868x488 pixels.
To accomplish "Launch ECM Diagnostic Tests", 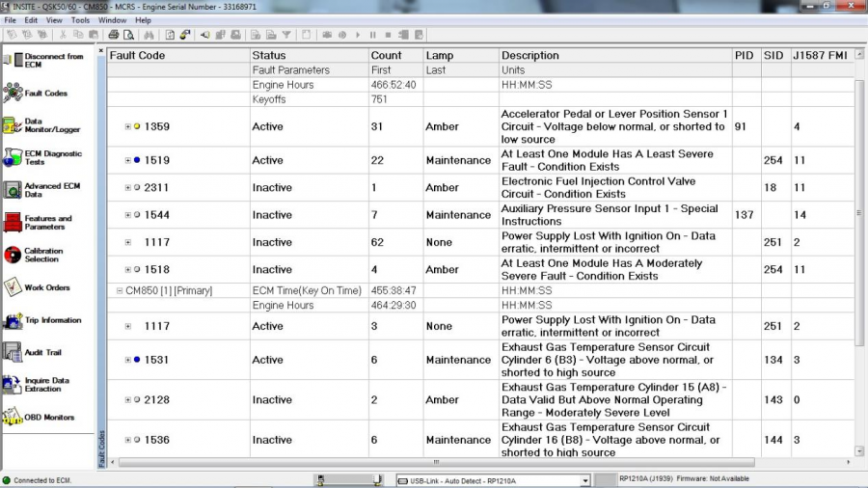I will point(13,157).
